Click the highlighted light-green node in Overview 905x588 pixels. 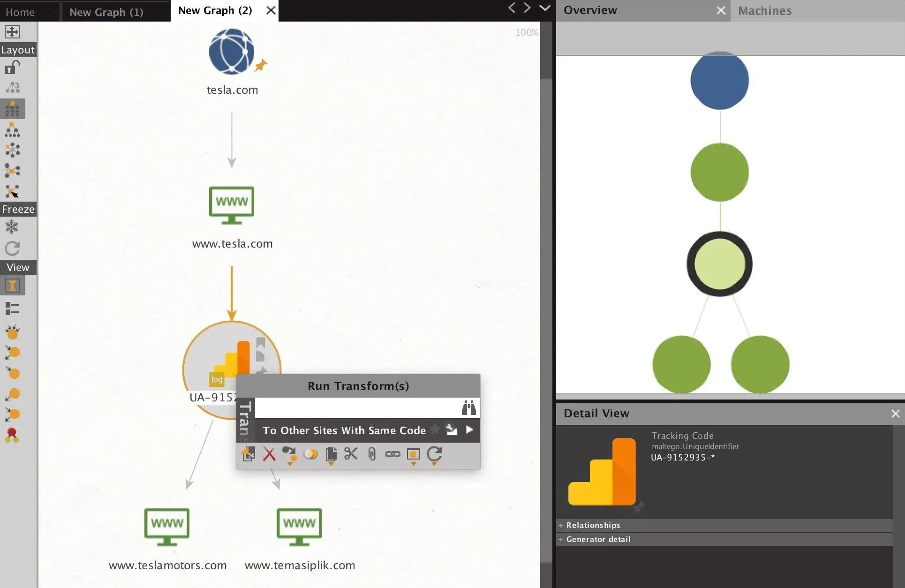720,264
